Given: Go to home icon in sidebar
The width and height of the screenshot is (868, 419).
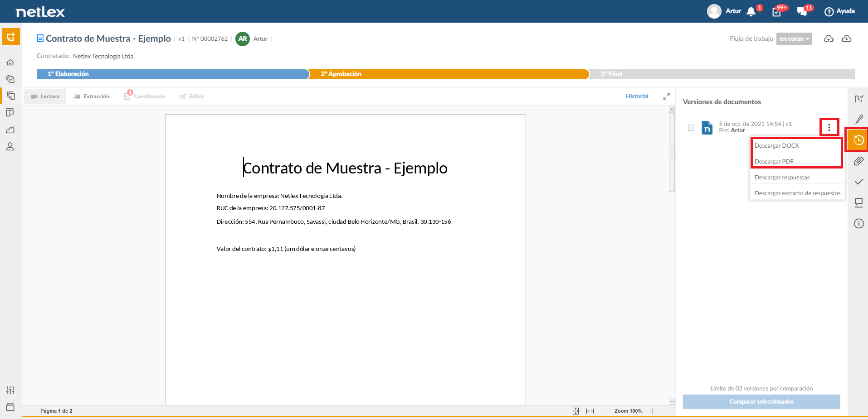Looking at the screenshot, I should tap(10, 62).
